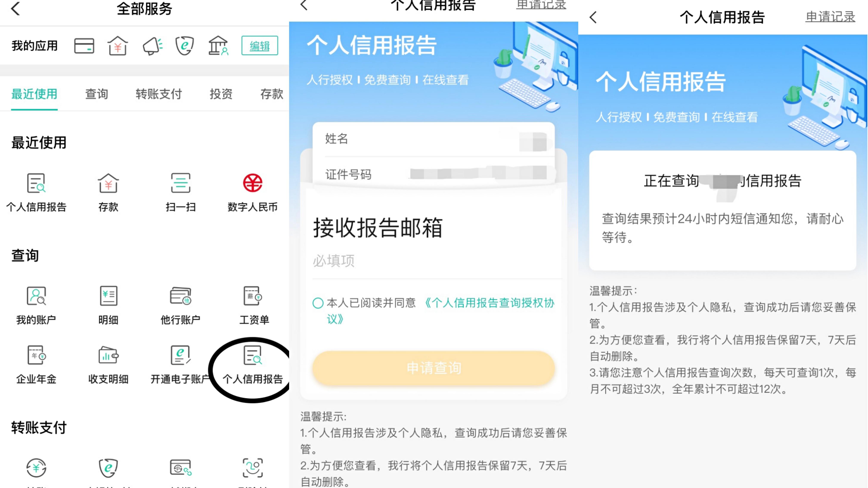Image resolution: width=868 pixels, height=488 pixels.
Task: Open the 企业年金 icon
Action: click(x=36, y=364)
